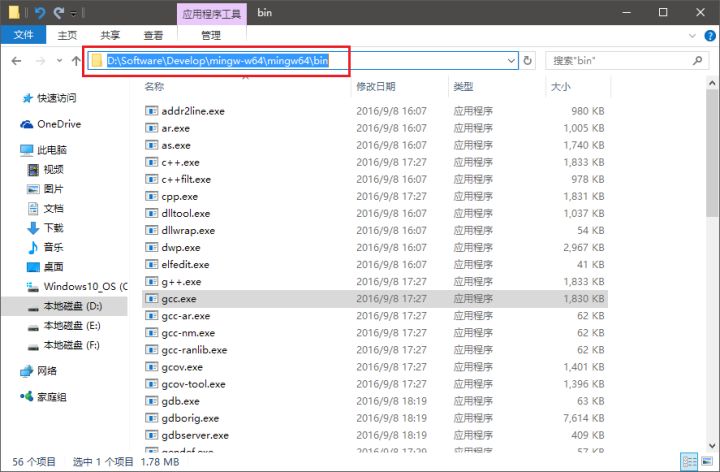Select 本地磁盘 (F:) drive
Screen dimensions: 720x472
[63, 345]
